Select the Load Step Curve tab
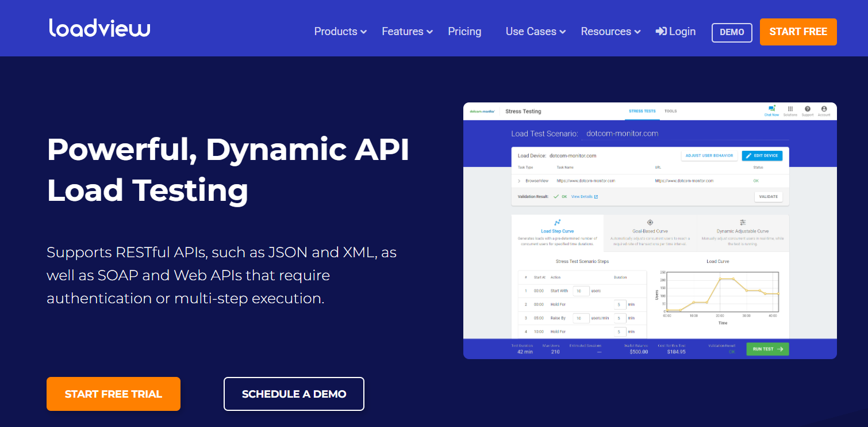This screenshot has height=427, width=868. pos(558,232)
